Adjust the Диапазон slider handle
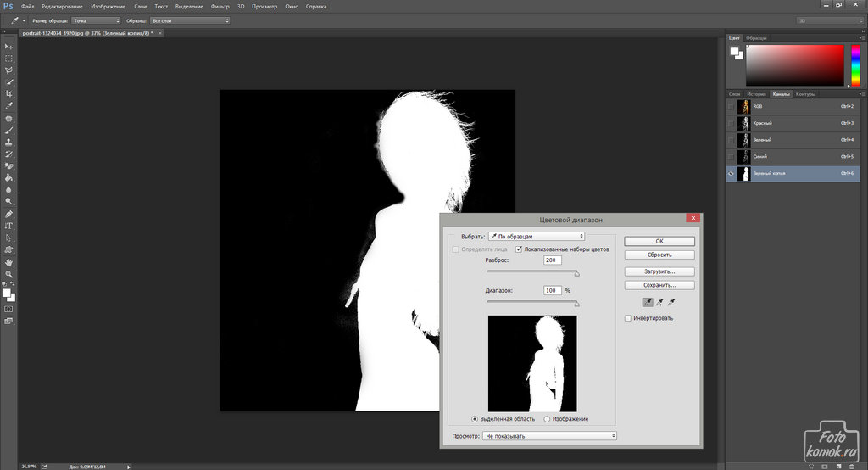Viewport: 868px width, 470px height. 576,304
